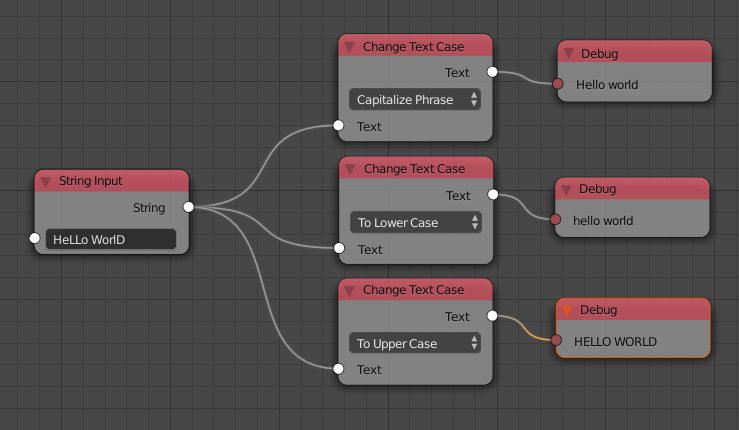Click the String output socket
Viewport: 739px width, 430px height.
pos(189,207)
